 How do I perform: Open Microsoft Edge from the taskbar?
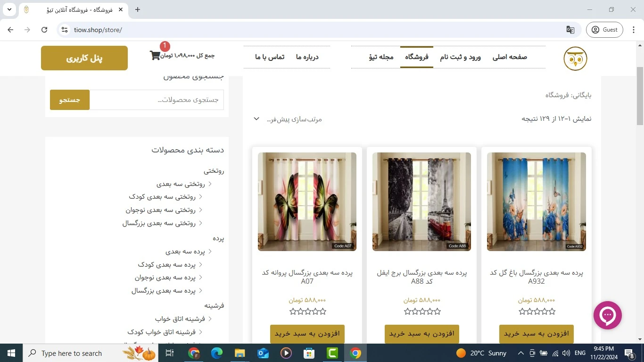[216, 353]
